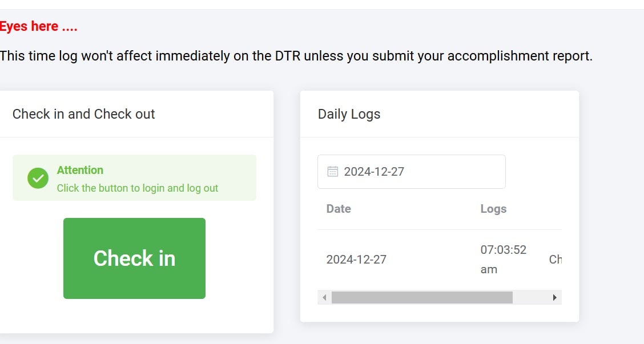Click the Check in and Check out card title
The image size is (644, 344).
tap(84, 114)
